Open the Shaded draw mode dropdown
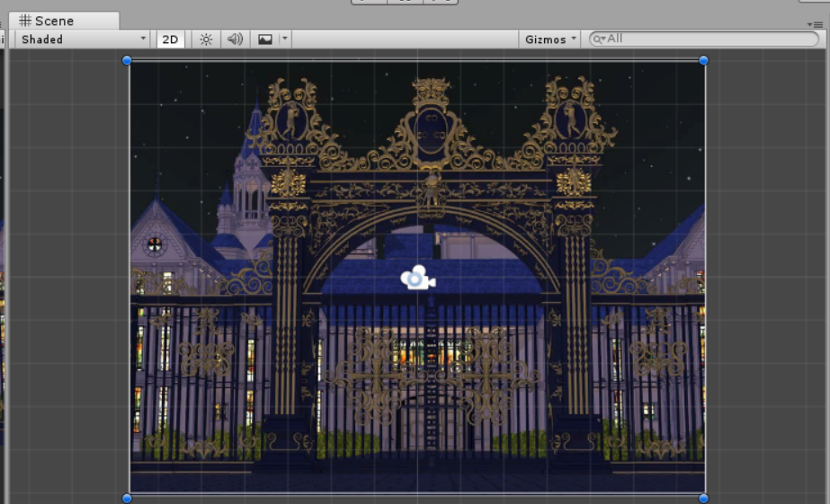The height and width of the screenshot is (504, 830). click(x=83, y=40)
